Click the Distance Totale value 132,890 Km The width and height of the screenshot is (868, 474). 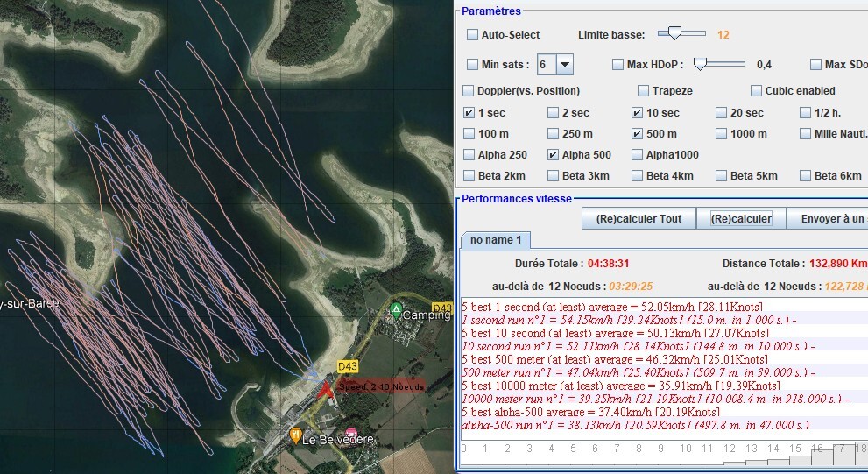(x=838, y=264)
